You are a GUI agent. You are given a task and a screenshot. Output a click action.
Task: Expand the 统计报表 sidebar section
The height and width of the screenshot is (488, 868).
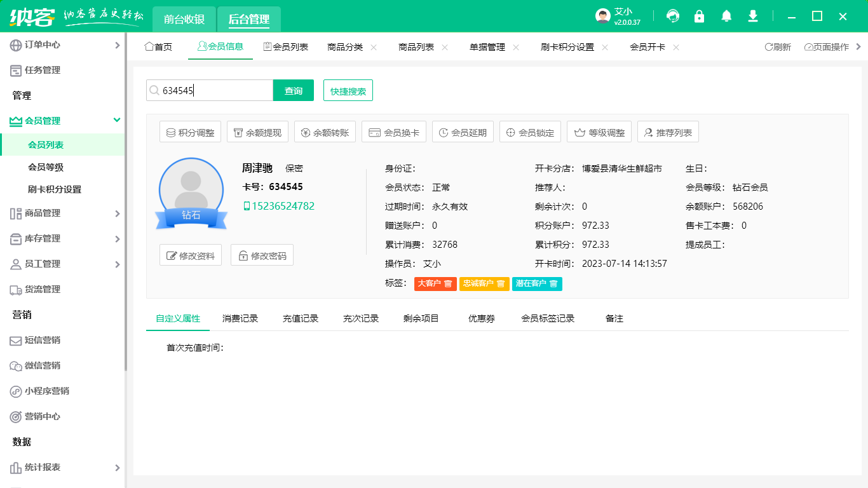click(62, 467)
